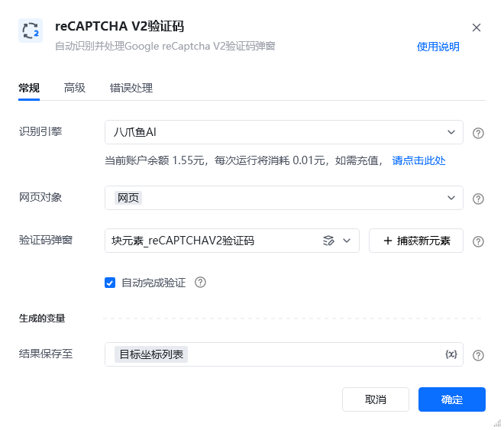This screenshot has height=430, width=504.
Task: Open the variable picker {x} icon
Action: click(x=451, y=354)
